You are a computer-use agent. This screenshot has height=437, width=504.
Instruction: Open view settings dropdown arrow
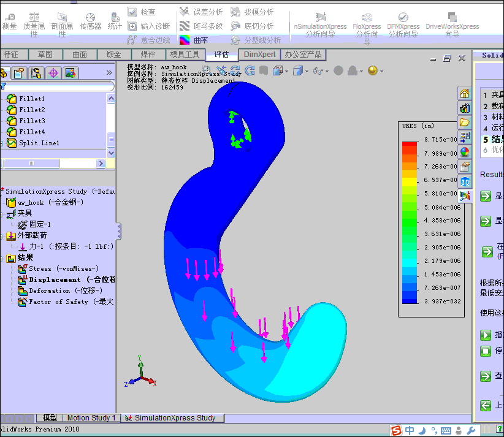[x=381, y=71]
